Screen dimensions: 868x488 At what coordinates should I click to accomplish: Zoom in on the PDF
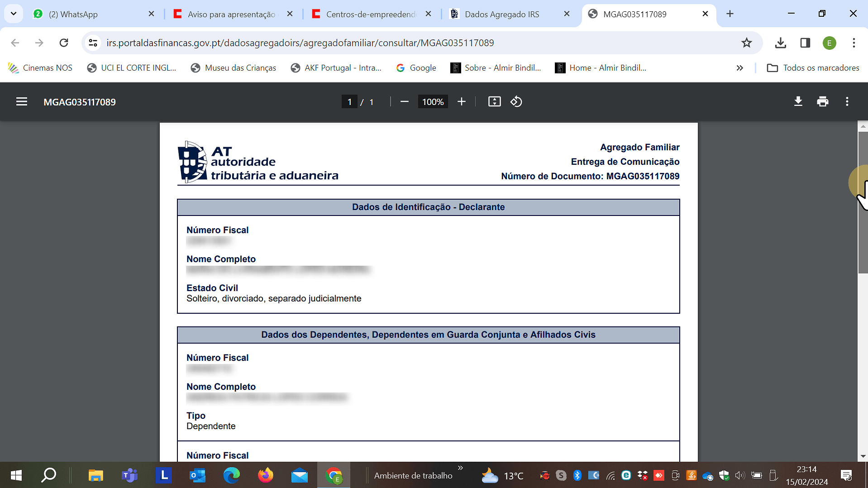pyautogui.click(x=461, y=102)
